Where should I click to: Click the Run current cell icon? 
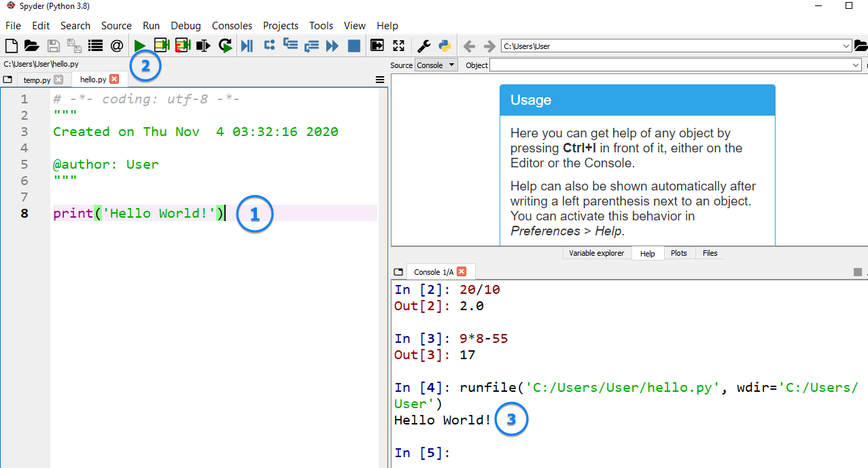coord(161,46)
